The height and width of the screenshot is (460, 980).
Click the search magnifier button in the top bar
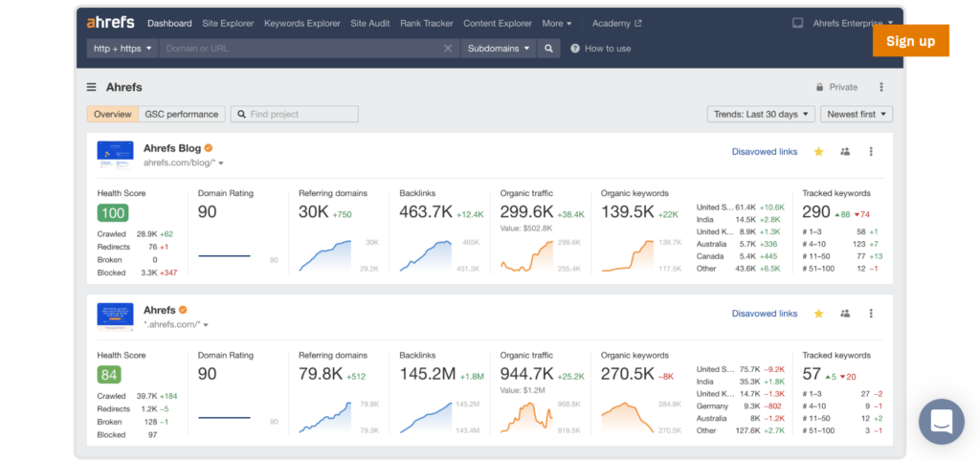(x=548, y=48)
